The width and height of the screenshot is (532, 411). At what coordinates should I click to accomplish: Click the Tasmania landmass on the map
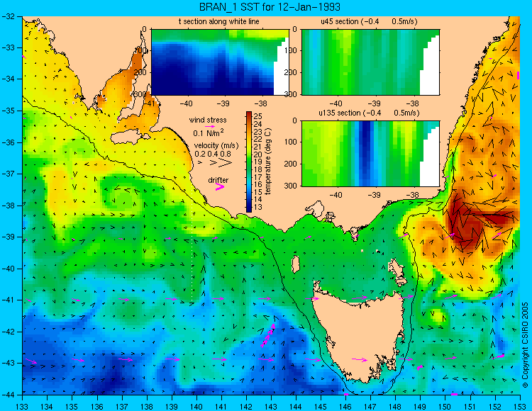pyautogui.click(x=358, y=335)
